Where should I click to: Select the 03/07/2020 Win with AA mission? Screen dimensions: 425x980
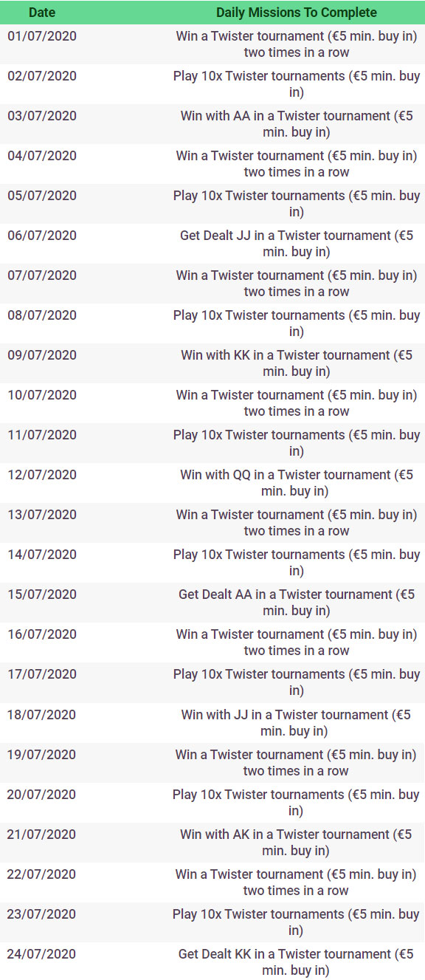[x=297, y=124]
